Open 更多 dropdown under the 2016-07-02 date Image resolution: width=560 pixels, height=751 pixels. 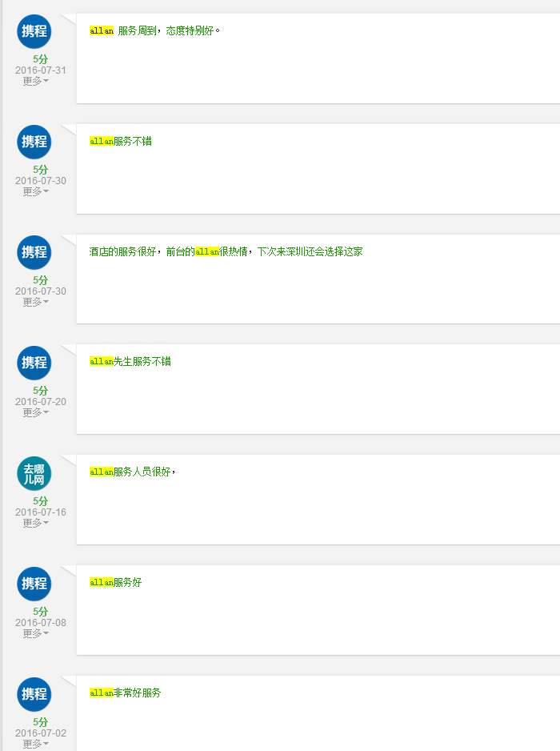click(x=35, y=744)
